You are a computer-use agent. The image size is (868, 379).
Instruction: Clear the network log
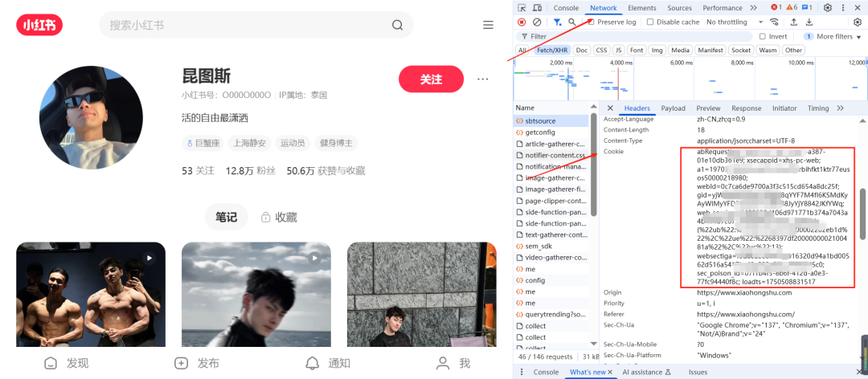point(536,22)
